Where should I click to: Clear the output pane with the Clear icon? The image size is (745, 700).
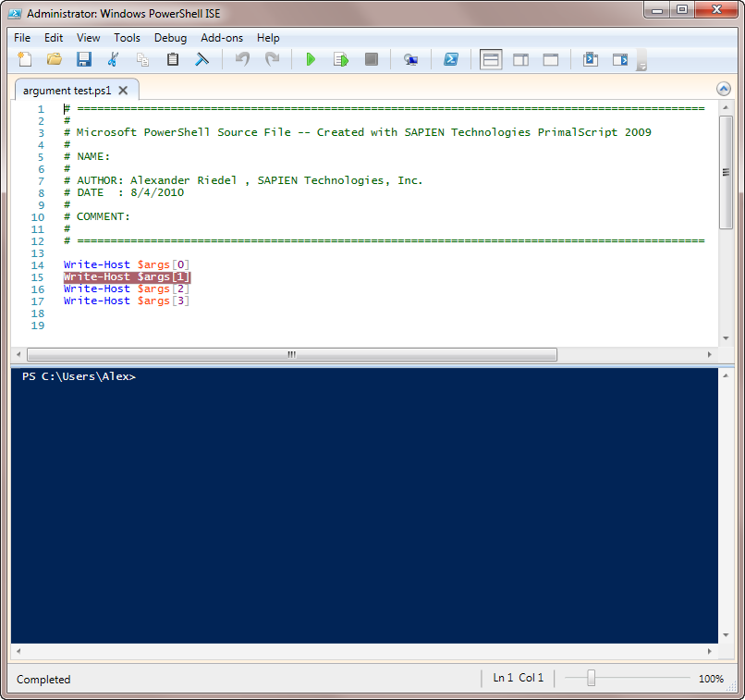[202, 59]
